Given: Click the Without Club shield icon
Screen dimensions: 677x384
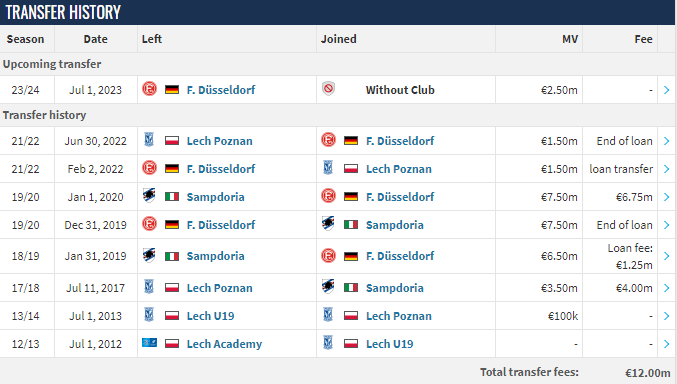Looking at the screenshot, I should (x=328, y=89).
